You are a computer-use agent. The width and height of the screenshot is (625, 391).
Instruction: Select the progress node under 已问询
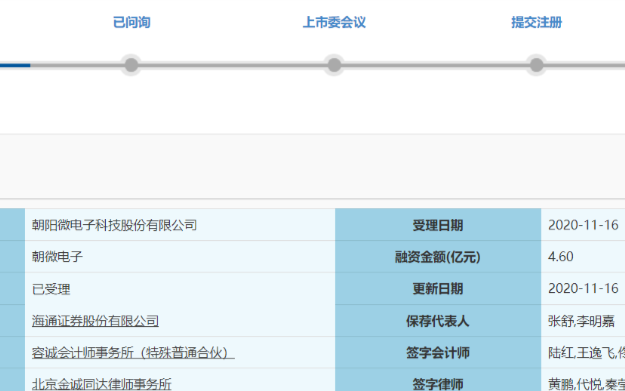[x=131, y=65]
